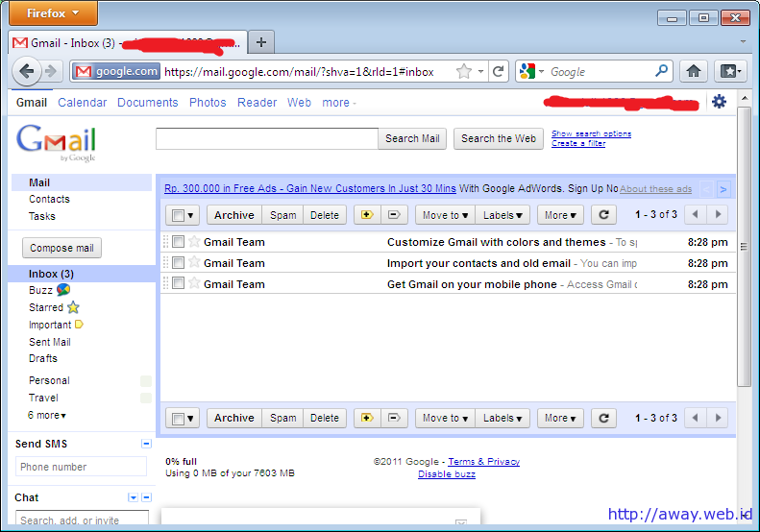
Task: Click the Phone number SMS field
Action: [81, 467]
